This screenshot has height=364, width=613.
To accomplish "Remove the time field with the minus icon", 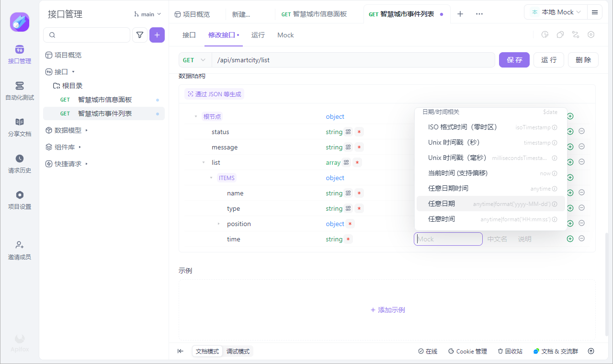I will click(x=581, y=239).
